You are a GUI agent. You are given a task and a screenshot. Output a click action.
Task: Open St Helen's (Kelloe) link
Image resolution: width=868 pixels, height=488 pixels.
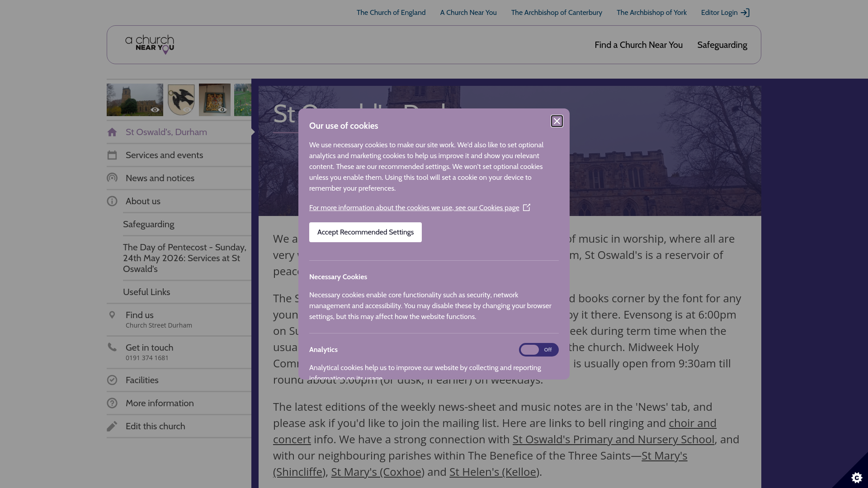pos(494,472)
